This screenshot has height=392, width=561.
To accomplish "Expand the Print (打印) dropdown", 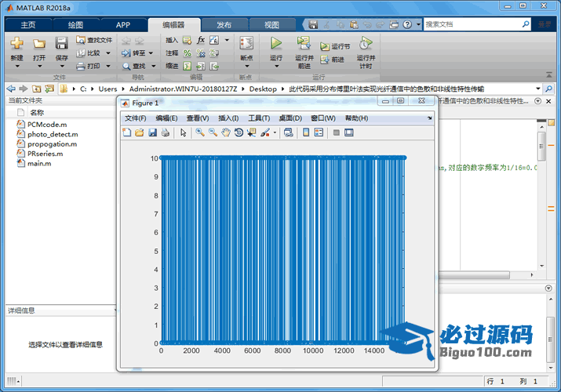I will click(108, 66).
